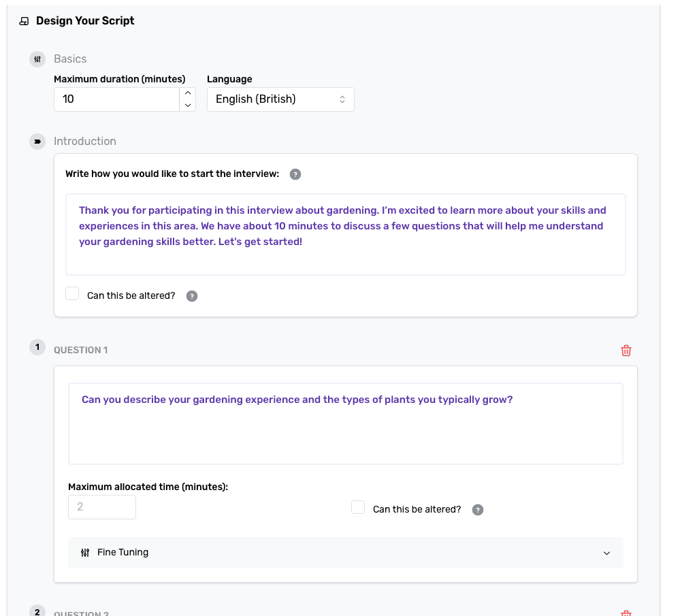
Task: Click the Design Your Script header icon
Action: (x=24, y=21)
